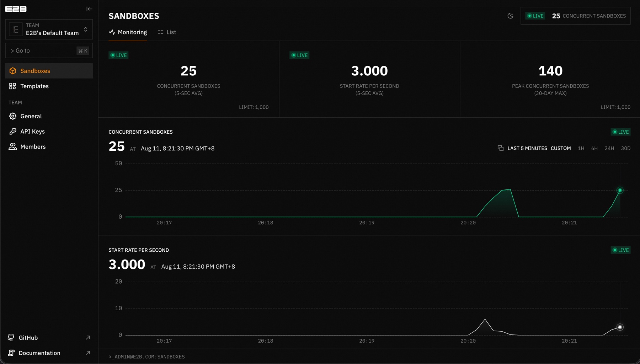Open API Keys page
The width and height of the screenshot is (640, 364).
49,132
